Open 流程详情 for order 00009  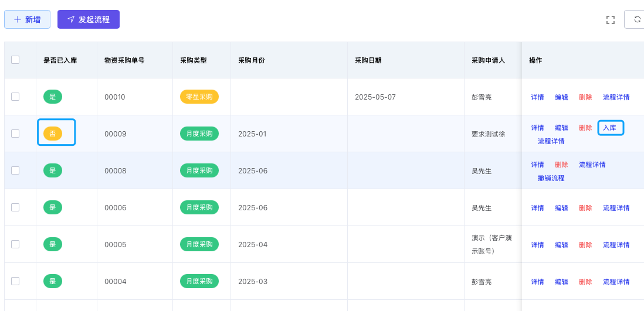551,141
